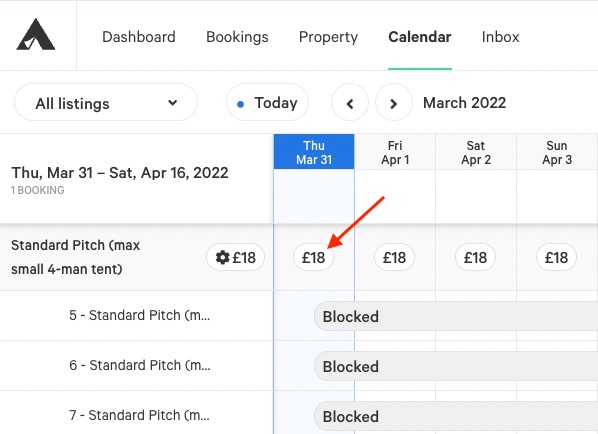Edit the £18 price for Sun Apr 3
Viewport: 598px width, 434px height.
(556, 257)
